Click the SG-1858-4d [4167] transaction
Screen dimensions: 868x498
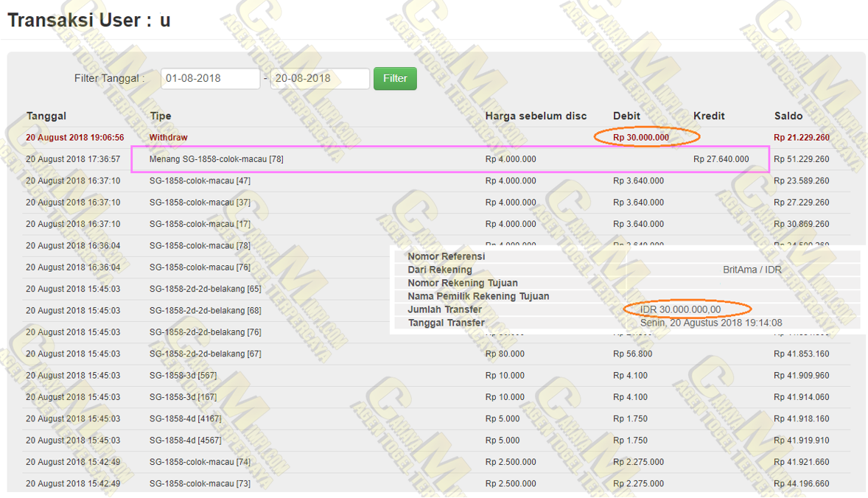185,418
